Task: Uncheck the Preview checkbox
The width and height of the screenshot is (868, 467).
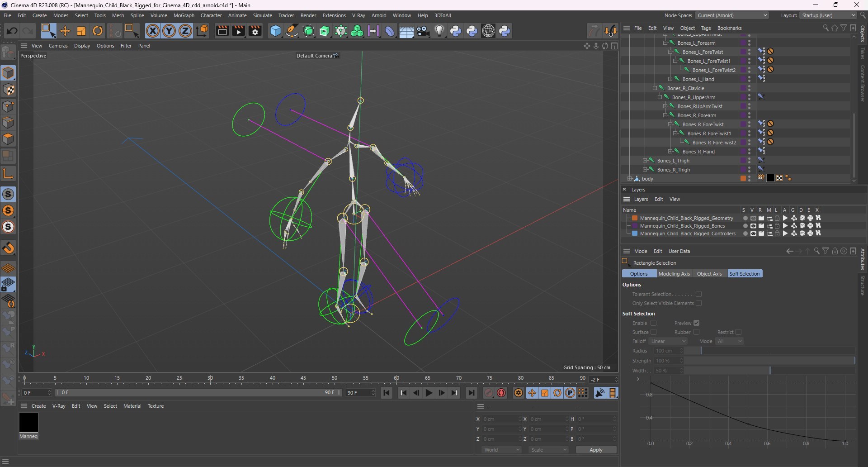Action: coord(696,323)
